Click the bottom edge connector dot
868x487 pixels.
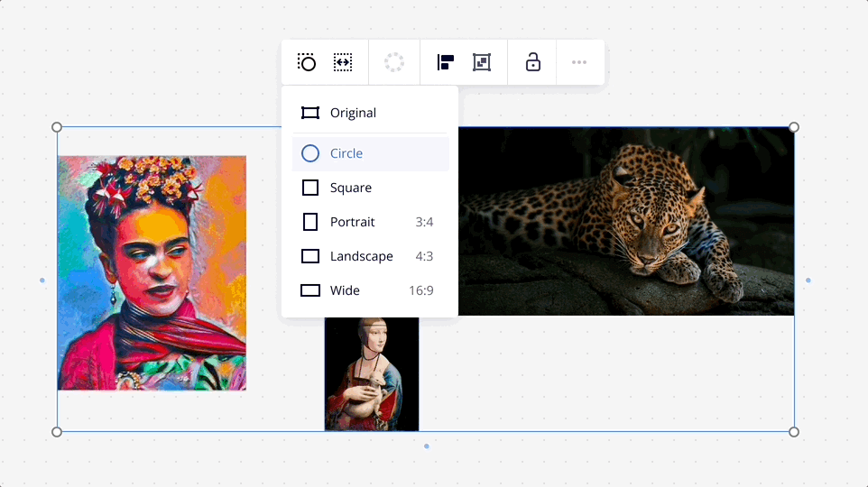pyautogui.click(x=426, y=446)
